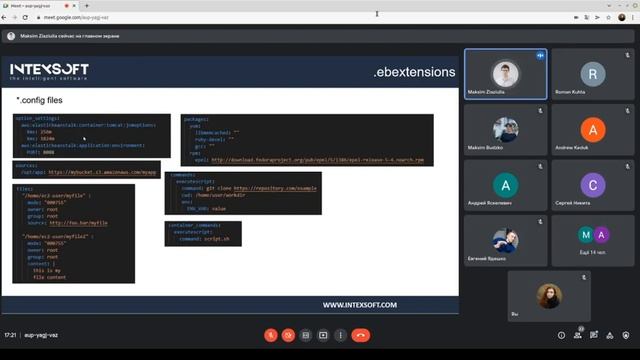Viewport: 640px width, 360px height.
Task: Click the share page icon in address bar
Action: tap(597, 18)
